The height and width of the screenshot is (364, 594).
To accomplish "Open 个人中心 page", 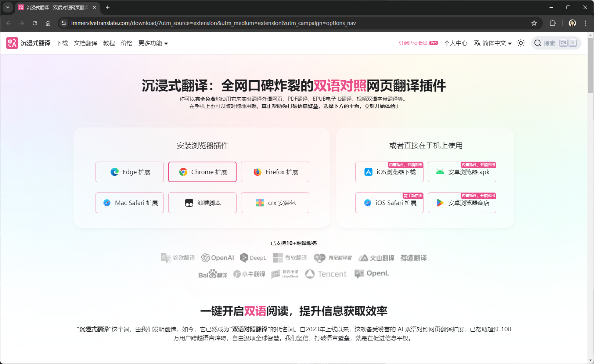I will pyautogui.click(x=455, y=43).
